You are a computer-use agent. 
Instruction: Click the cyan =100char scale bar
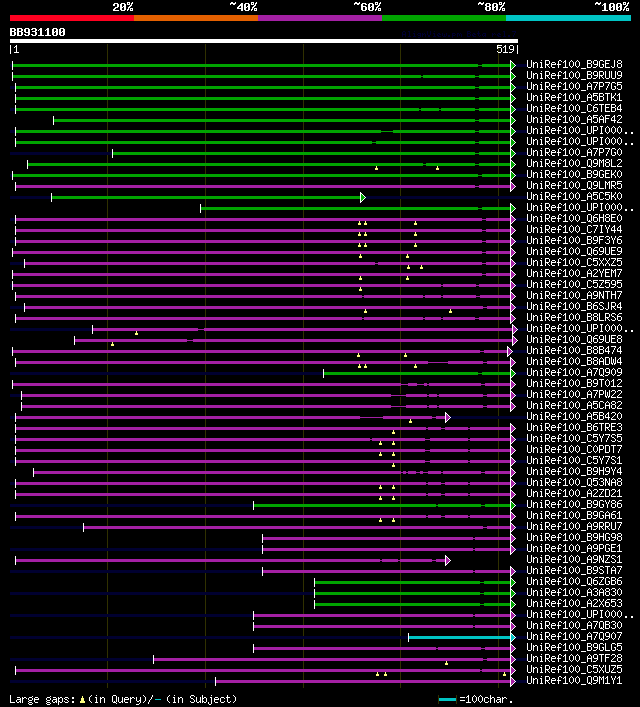pyautogui.click(x=447, y=700)
